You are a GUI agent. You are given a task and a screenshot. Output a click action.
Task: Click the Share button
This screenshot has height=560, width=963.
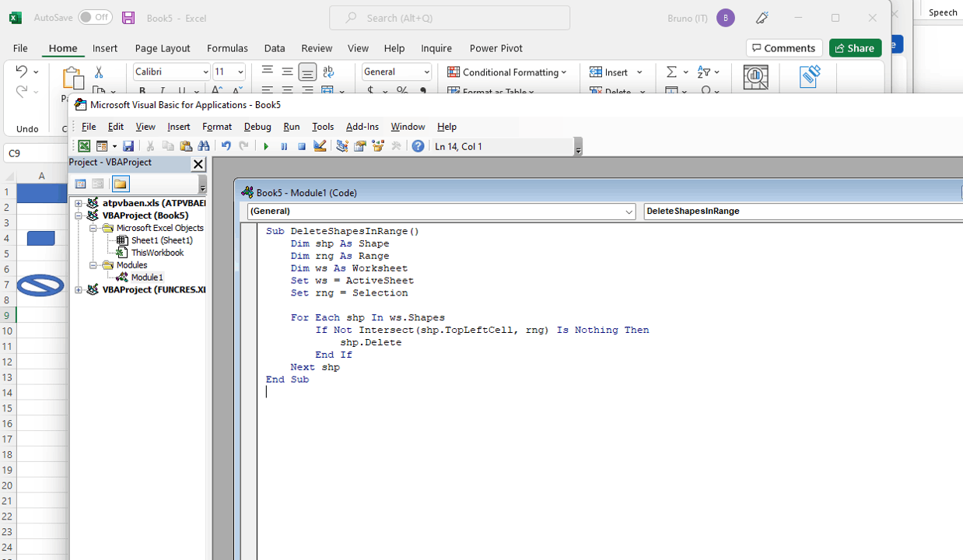pyautogui.click(x=855, y=48)
